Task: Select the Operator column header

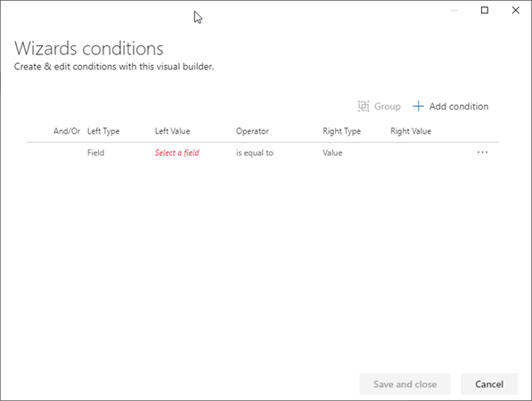Action: pos(252,131)
